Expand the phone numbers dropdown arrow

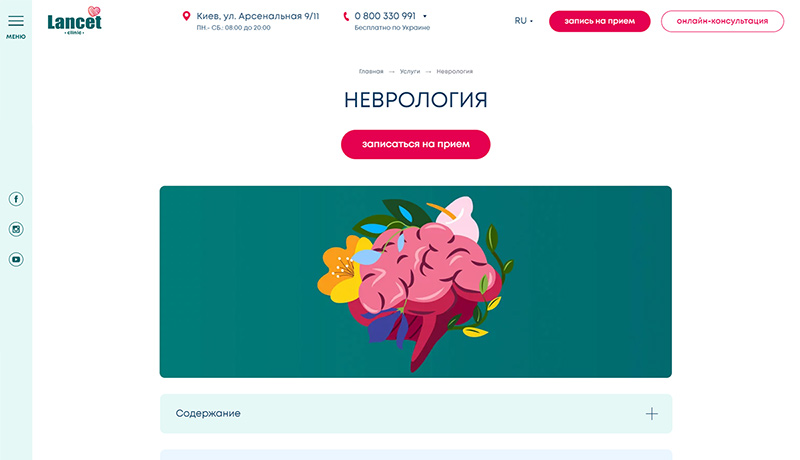(424, 16)
